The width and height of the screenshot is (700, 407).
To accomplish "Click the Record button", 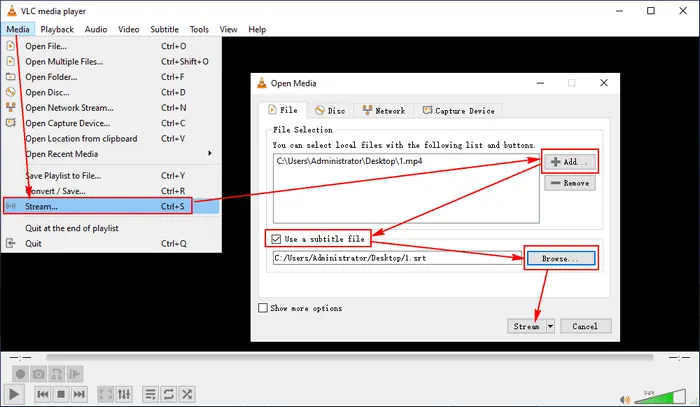I will coord(20,374).
